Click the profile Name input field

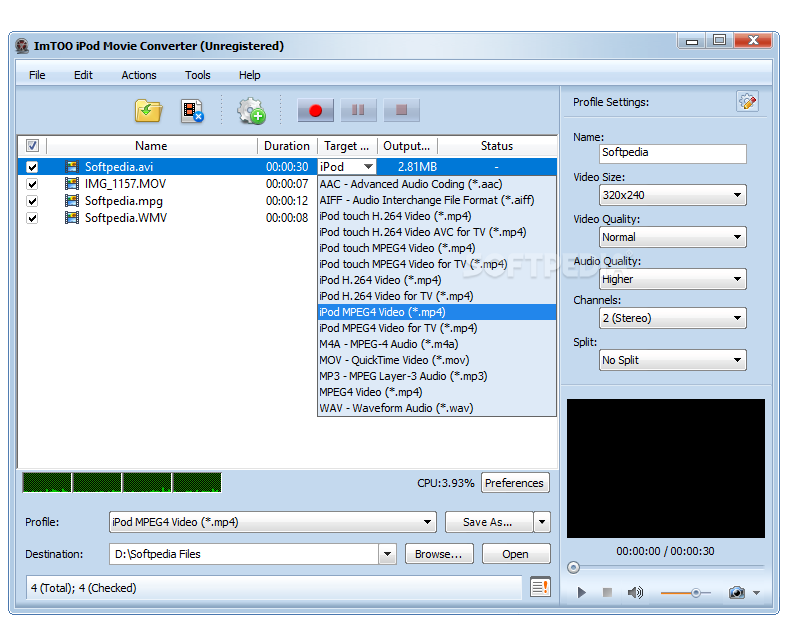[672, 153]
